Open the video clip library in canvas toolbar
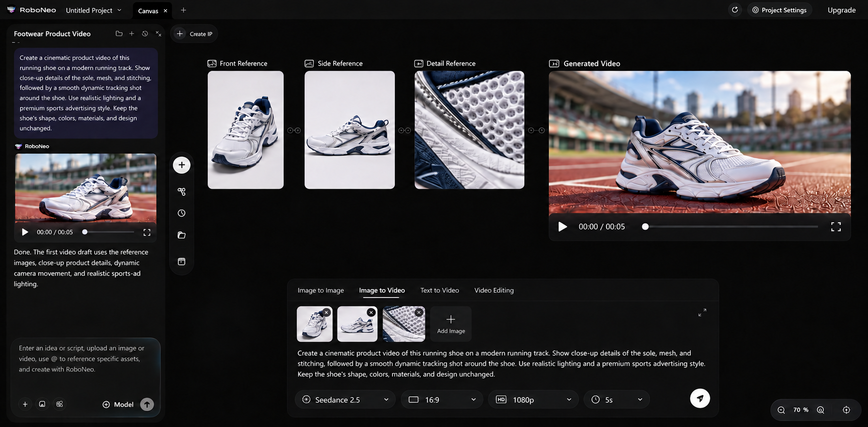 (x=182, y=262)
